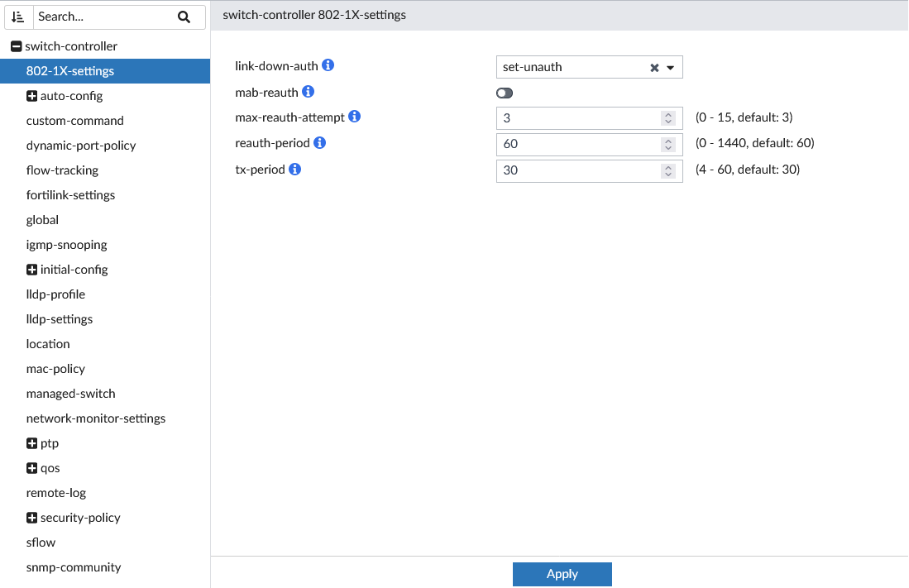View help for max-reauth-attempt
Screen dimensions: 909x588
pyautogui.click(x=354, y=116)
